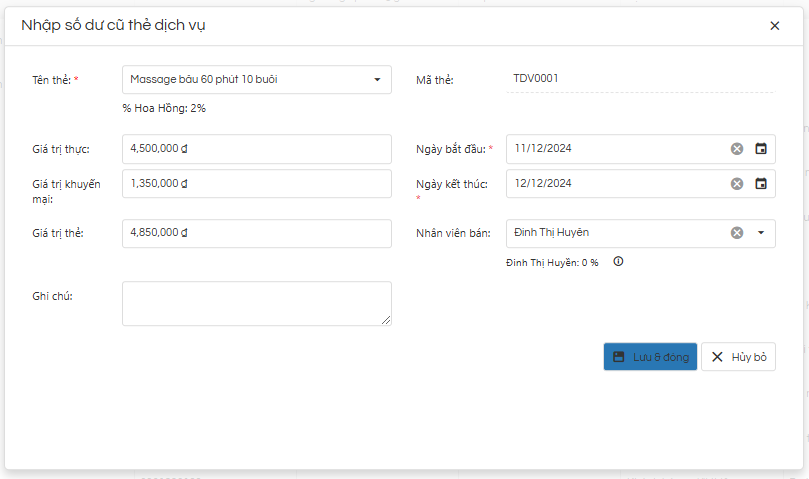The image size is (809, 479).
Task: Close the Nhập số dư cũ dialog
Action: click(774, 26)
